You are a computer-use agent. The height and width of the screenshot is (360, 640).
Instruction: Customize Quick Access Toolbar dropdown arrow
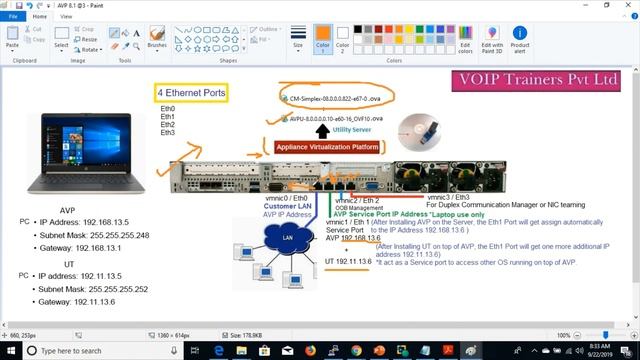(x=49, y=6)
